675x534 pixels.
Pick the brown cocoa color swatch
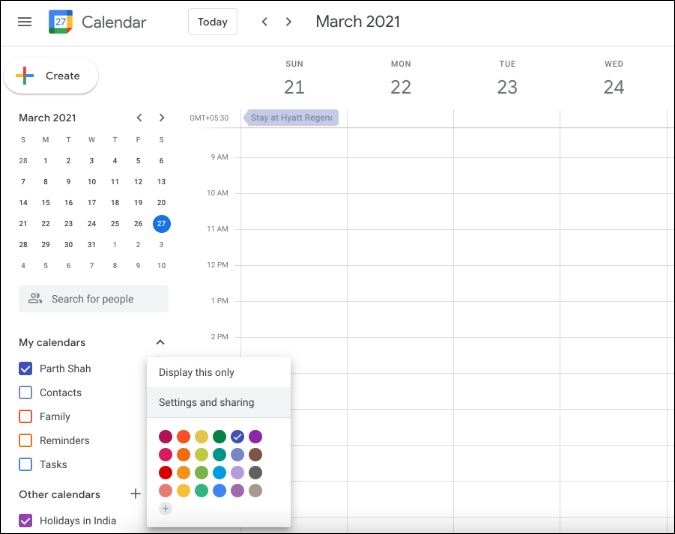(x=255, y=454)
